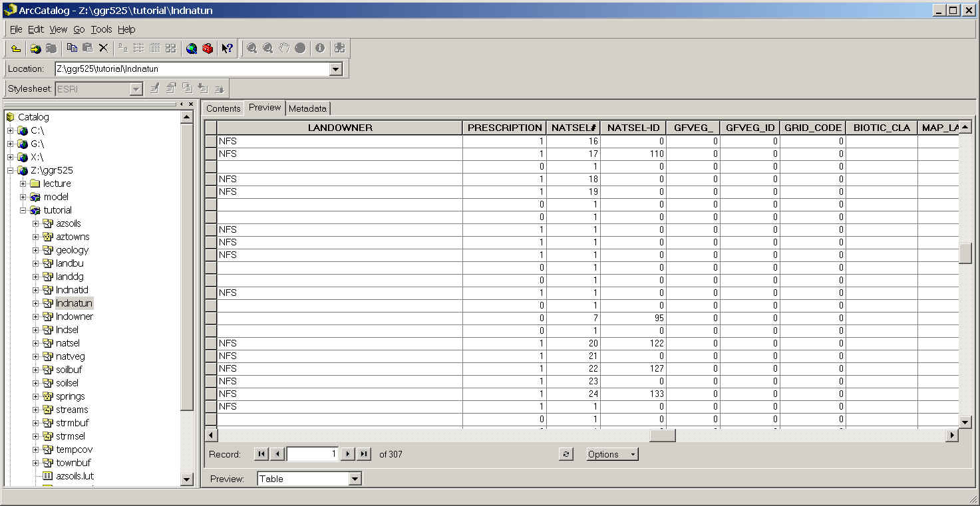Open the Preview type dropdown showing Table
980x506 pixels.
[x=355, y=479]
